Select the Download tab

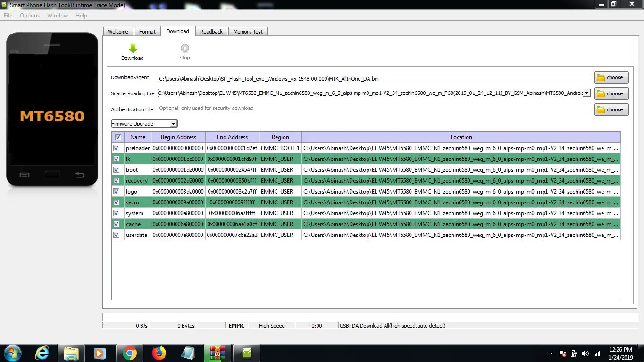[178, 31]
